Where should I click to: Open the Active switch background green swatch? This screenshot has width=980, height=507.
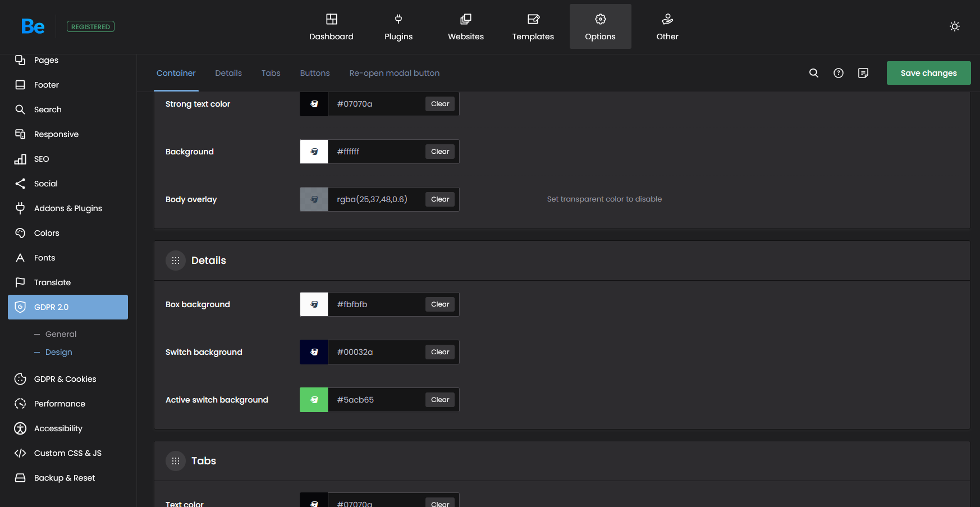click(x=314, y=400)
